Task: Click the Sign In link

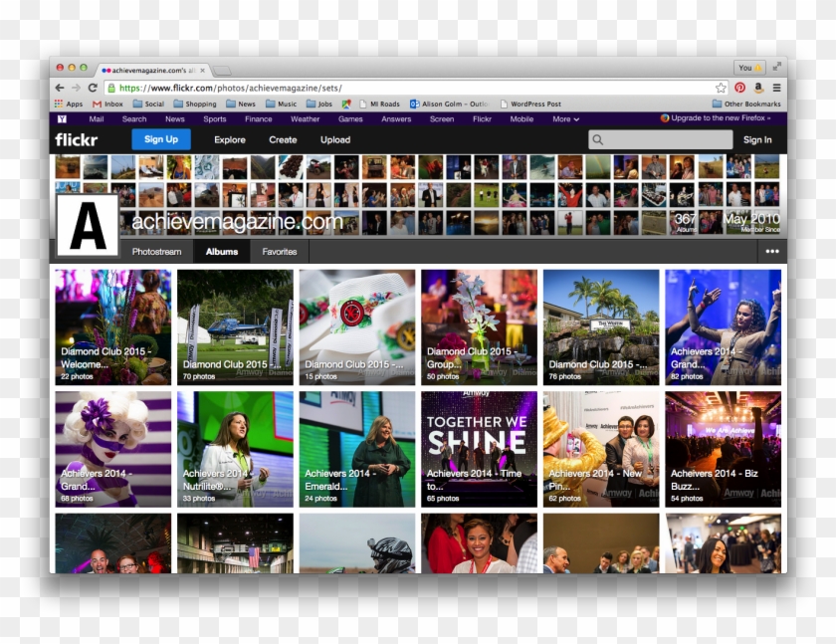Action: (x=757, y=140)
